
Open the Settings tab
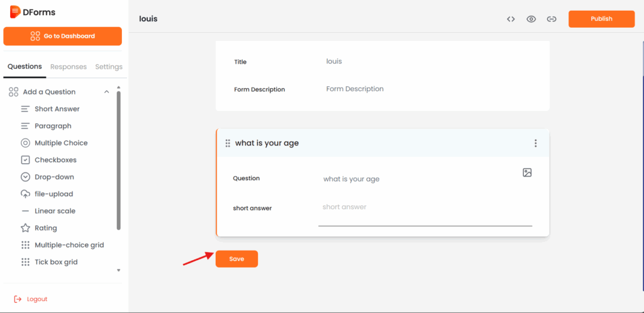109,67
